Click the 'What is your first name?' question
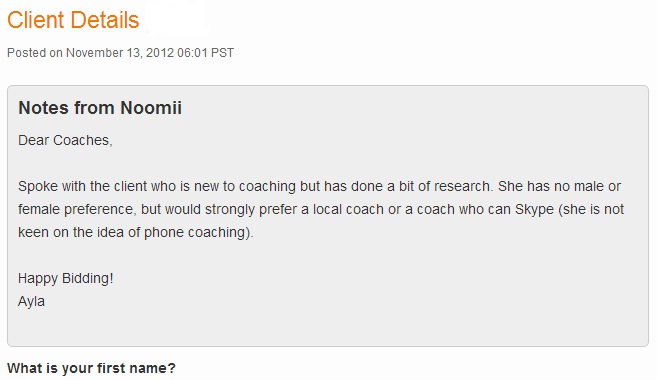Viewport: 657px width, 380px height. coord(91,368)
